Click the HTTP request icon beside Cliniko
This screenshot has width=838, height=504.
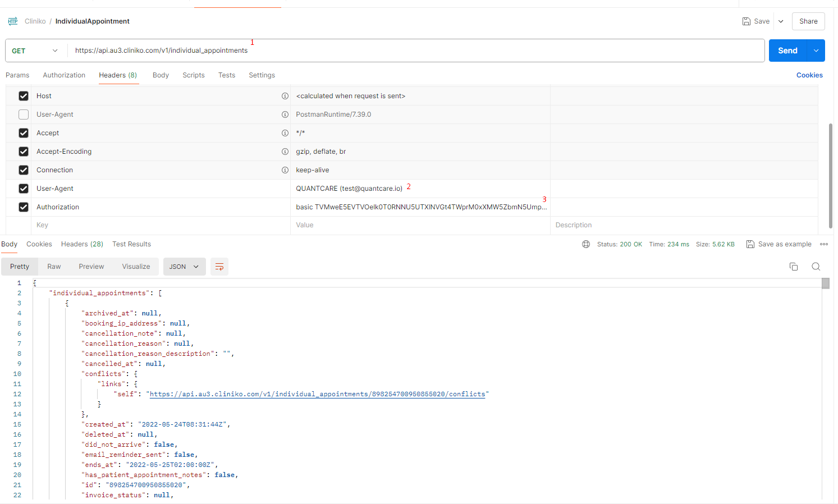(13, 21)
